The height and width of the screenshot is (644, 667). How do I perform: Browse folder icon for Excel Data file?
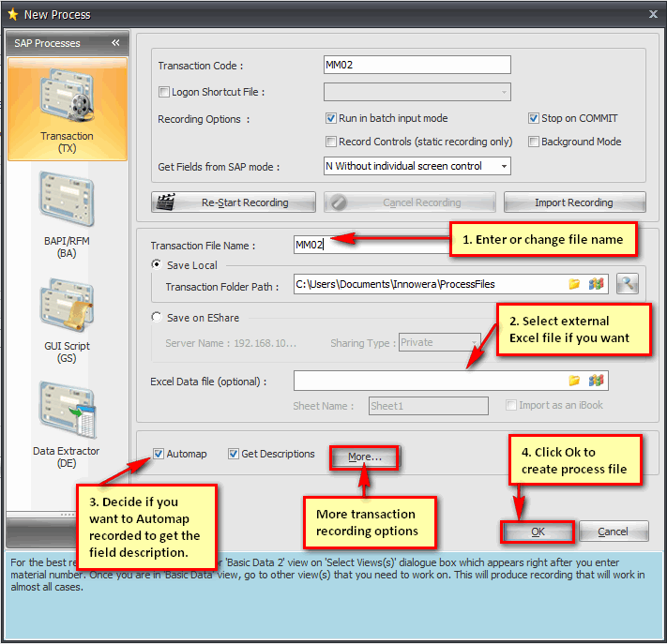click(x=574, y=381)
